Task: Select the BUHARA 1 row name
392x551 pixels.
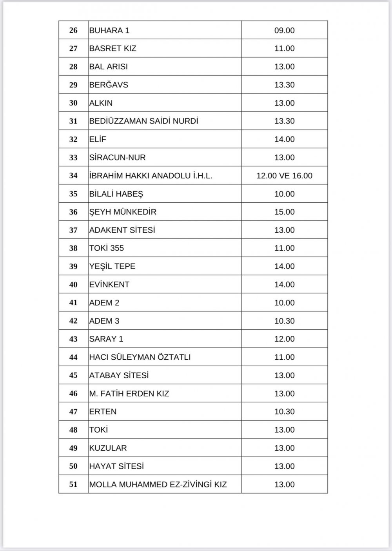Action: tap(109, 30)
